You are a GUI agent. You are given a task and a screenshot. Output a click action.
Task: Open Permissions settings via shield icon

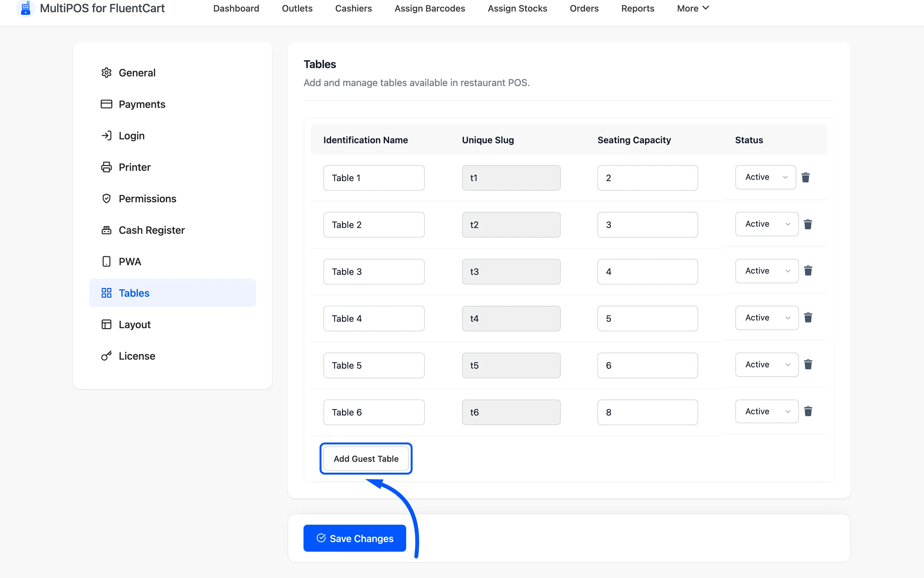tap(107, 199)
